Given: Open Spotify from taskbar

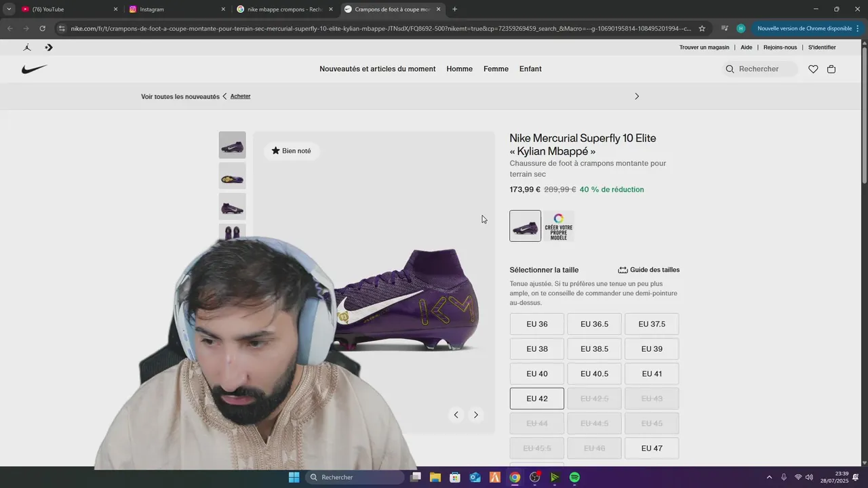Looking at the screenshot, I should [x=574, y=477].
